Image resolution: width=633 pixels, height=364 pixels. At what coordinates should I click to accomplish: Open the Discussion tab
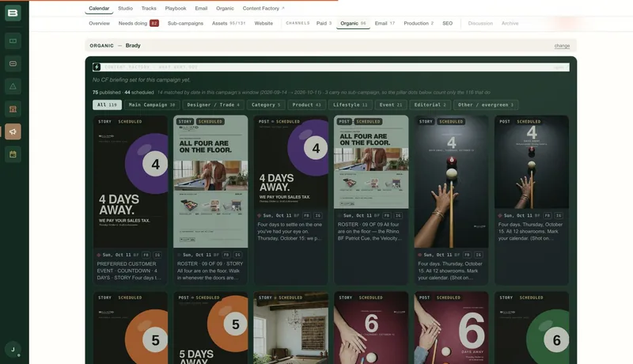point(480,24)
